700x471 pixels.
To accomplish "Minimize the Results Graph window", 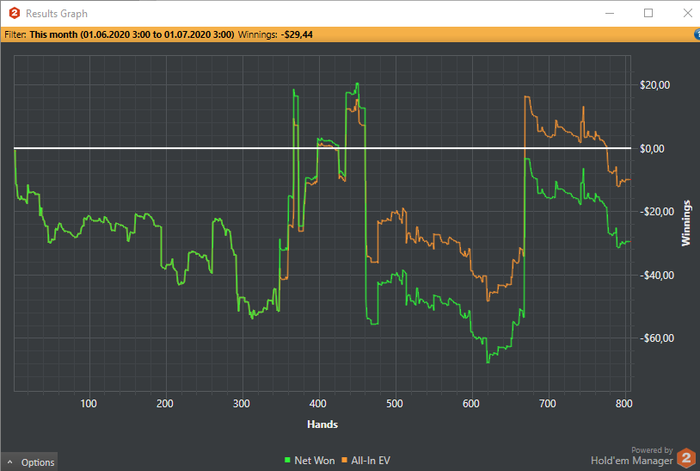I will 609,13.
